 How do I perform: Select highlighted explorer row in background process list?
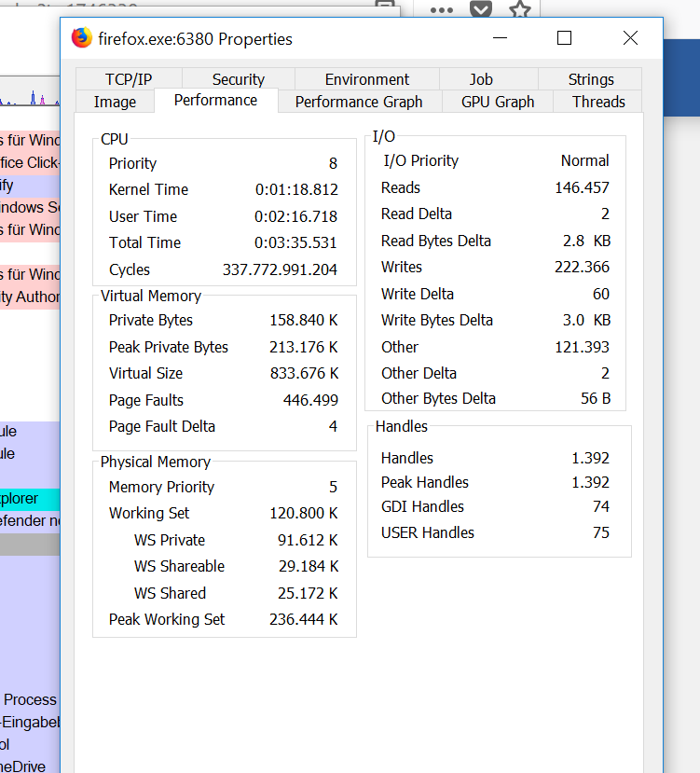[30, 499]
